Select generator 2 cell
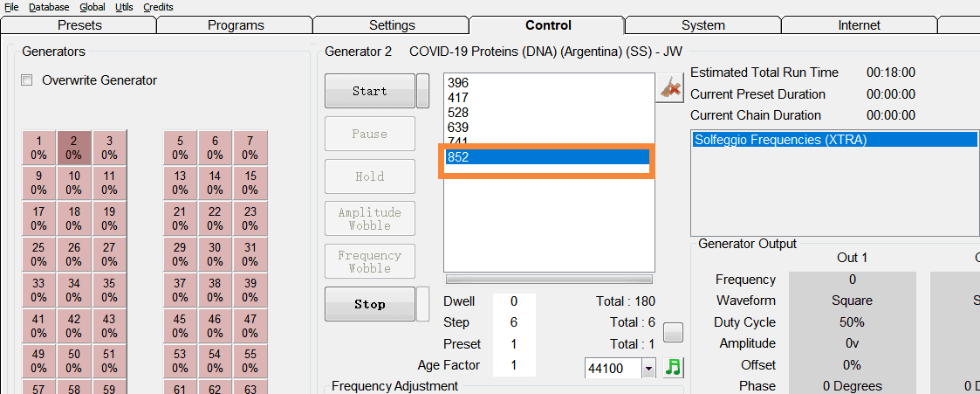980x394 pixels. pos(74,148)
